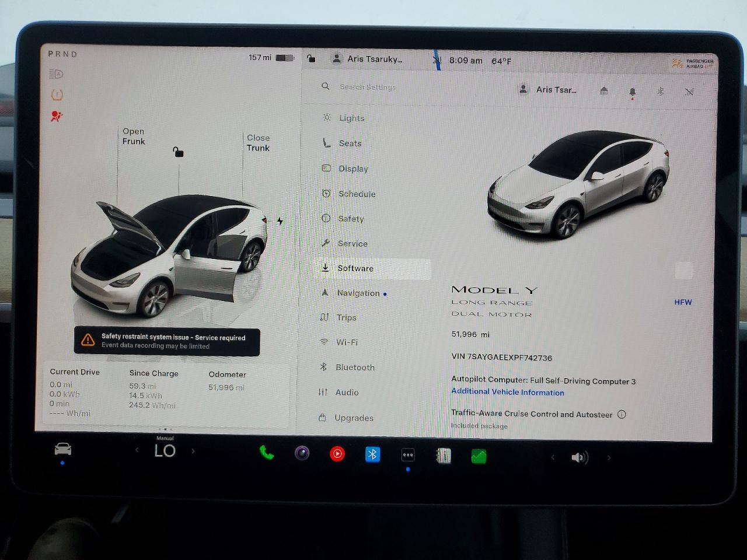
Task: Open all apps three-dots launcher
Action: (x=408, y=455)
